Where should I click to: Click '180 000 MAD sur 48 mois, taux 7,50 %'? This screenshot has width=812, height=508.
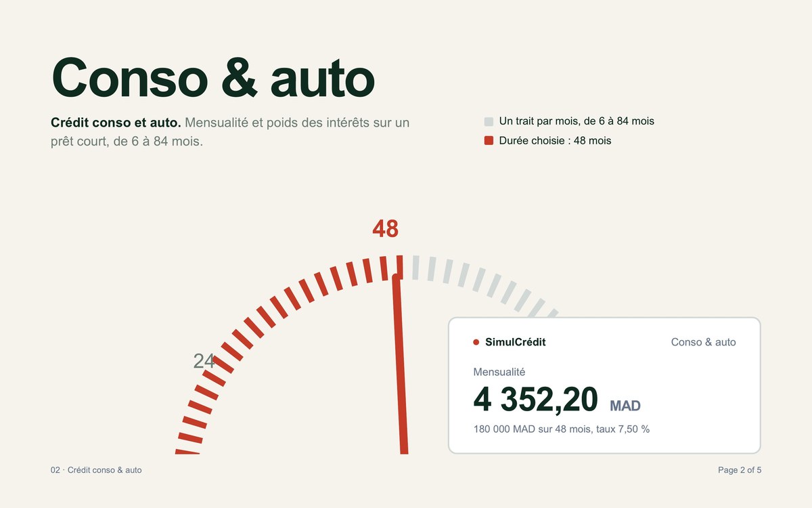562,429
